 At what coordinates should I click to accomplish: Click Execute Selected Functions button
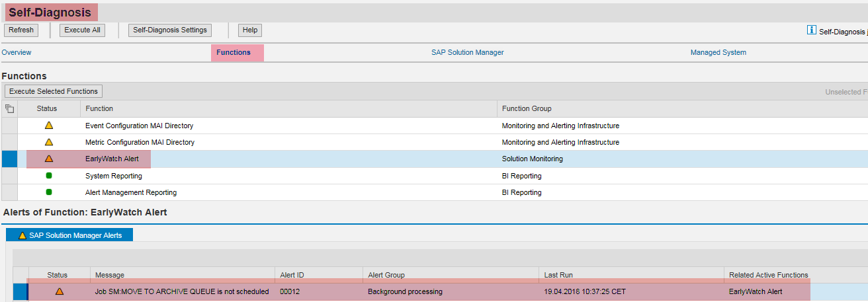(54, 92)
